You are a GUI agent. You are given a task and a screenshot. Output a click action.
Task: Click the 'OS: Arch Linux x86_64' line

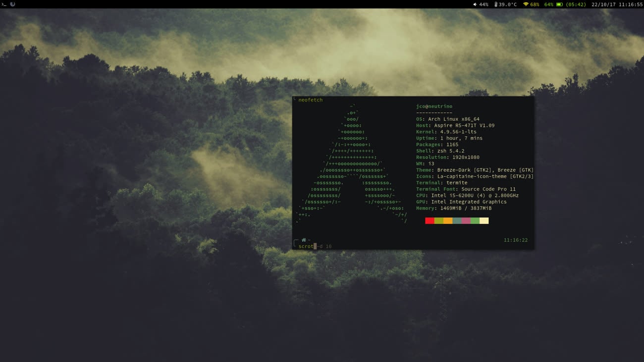tap(448, 119)
